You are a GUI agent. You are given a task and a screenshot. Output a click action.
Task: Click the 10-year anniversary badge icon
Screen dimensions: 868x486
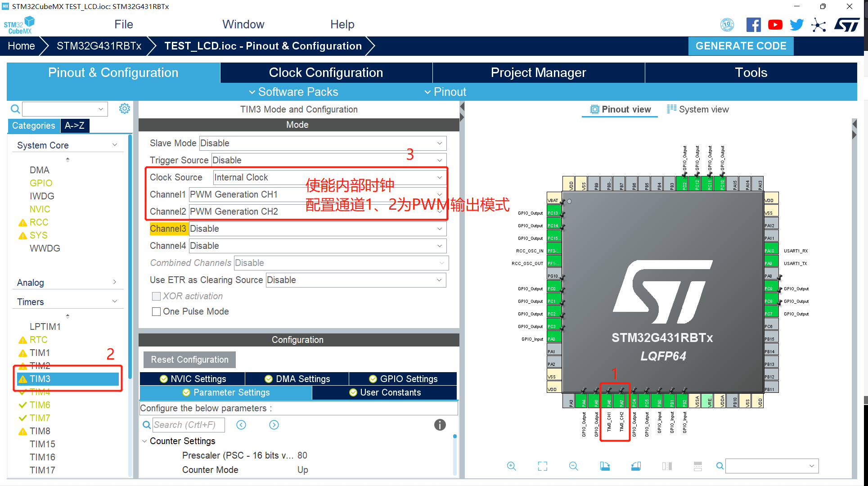click(x=727, y=25)
